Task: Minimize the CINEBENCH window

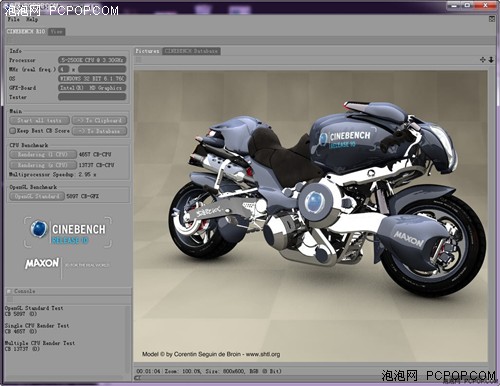Action: click(455, 5)
